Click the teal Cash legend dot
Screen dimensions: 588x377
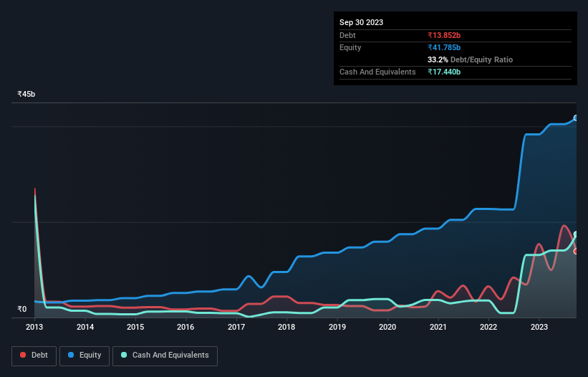(124, 355)
